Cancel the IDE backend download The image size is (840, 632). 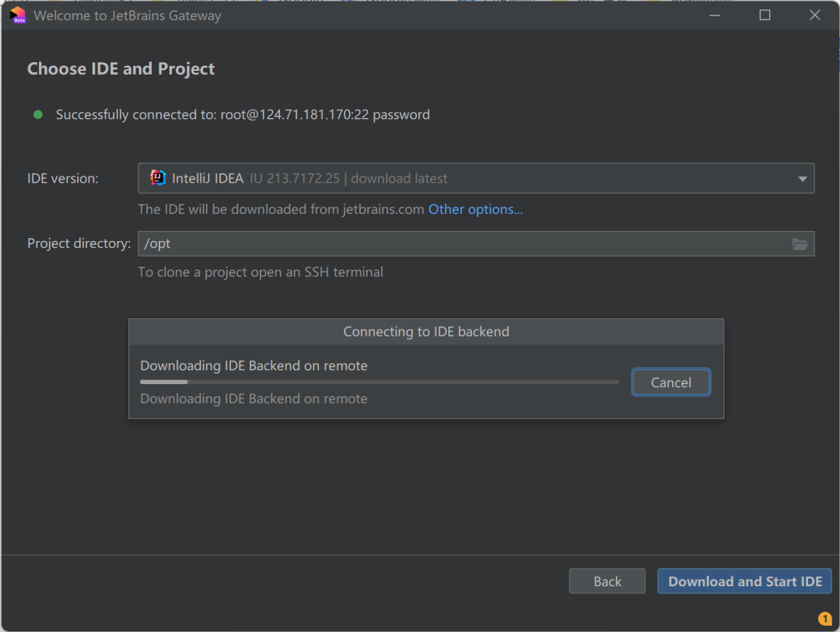pyautogui.click(x=670, y=382)
